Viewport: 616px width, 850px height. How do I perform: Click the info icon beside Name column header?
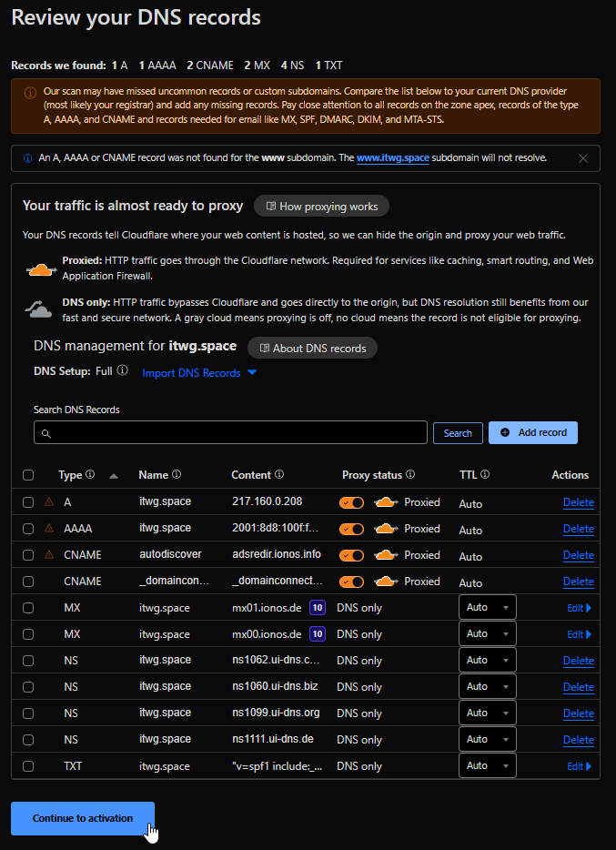pos(177,474)
